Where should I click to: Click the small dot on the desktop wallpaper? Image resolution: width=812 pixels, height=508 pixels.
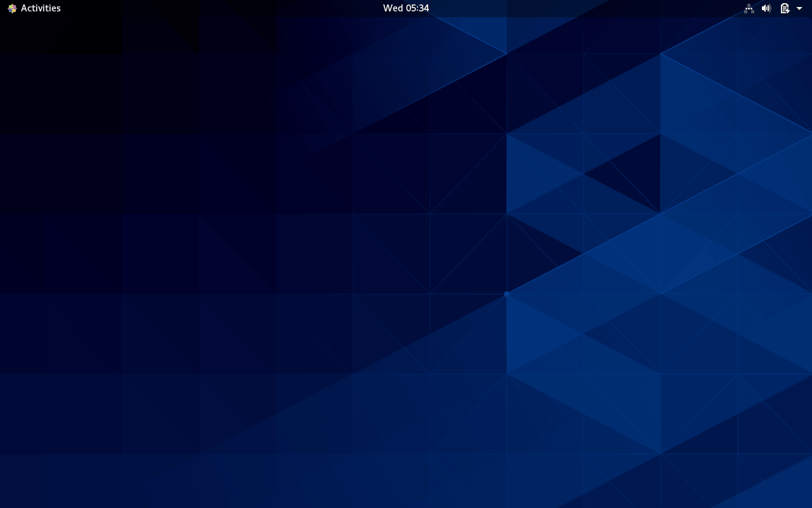point(506,294)
